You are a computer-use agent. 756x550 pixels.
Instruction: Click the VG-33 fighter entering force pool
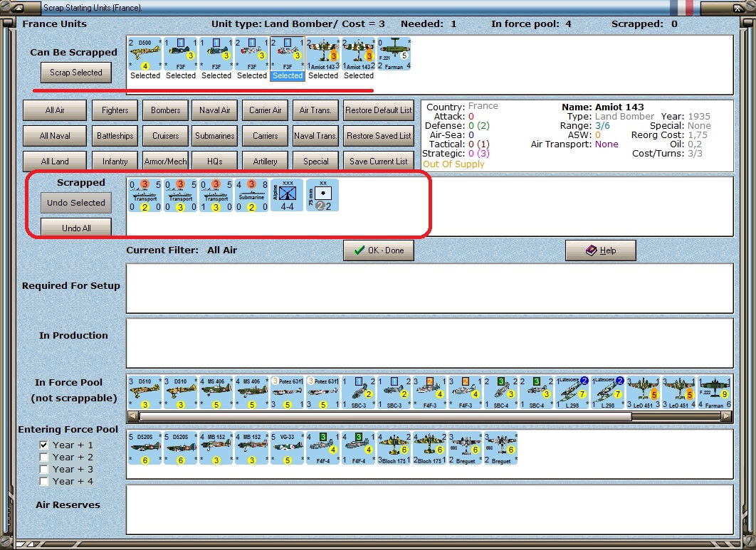tap(288, 448)
